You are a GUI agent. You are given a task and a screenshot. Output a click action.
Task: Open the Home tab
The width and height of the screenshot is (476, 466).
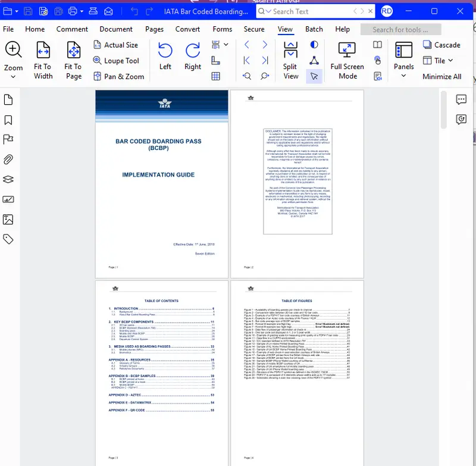[35, 29]
